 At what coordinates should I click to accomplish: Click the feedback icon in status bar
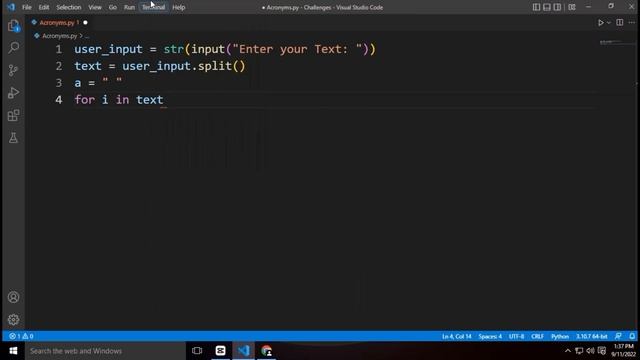point(618,336)
